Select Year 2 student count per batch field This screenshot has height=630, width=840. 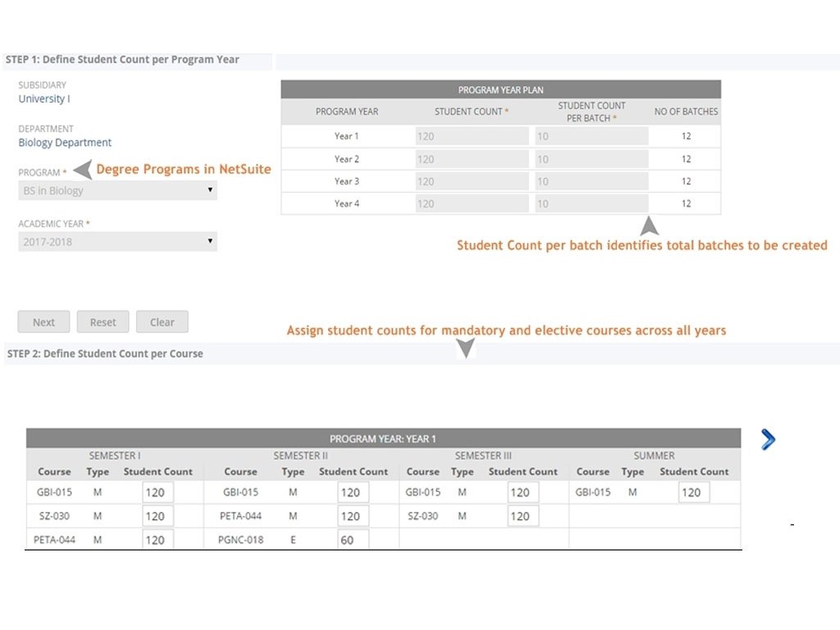(x=591, y=159)
